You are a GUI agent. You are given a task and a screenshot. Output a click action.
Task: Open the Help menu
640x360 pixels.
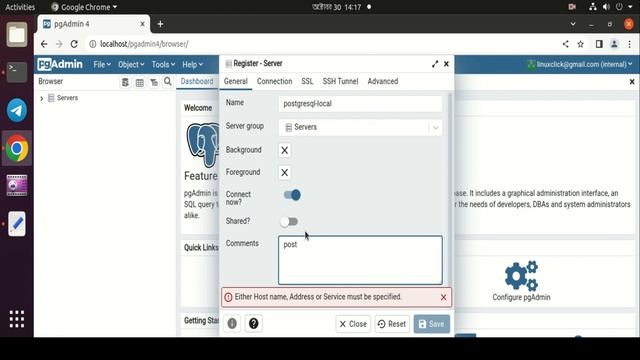(192, 64)
